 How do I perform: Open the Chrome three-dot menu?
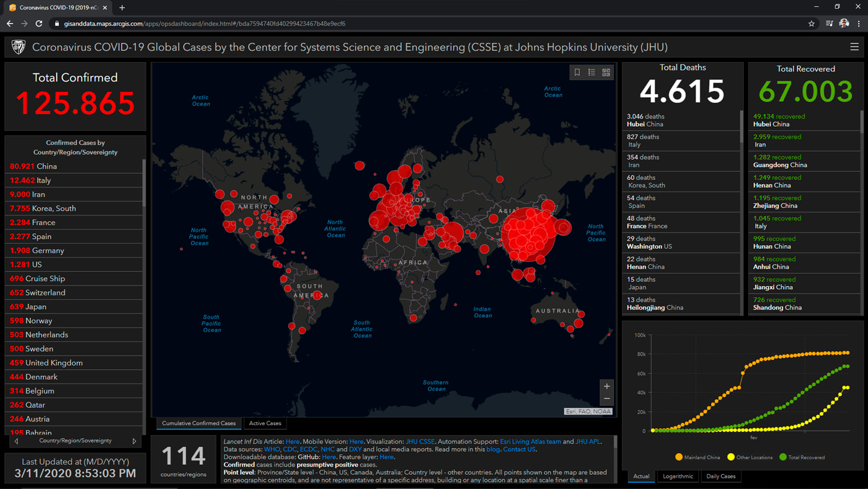point(859,24)
